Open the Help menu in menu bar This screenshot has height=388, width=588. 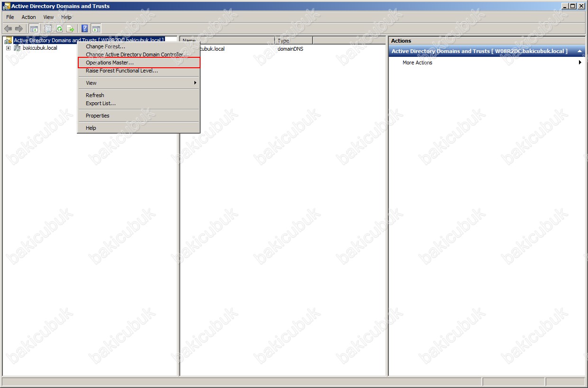[x=66, y=17]
